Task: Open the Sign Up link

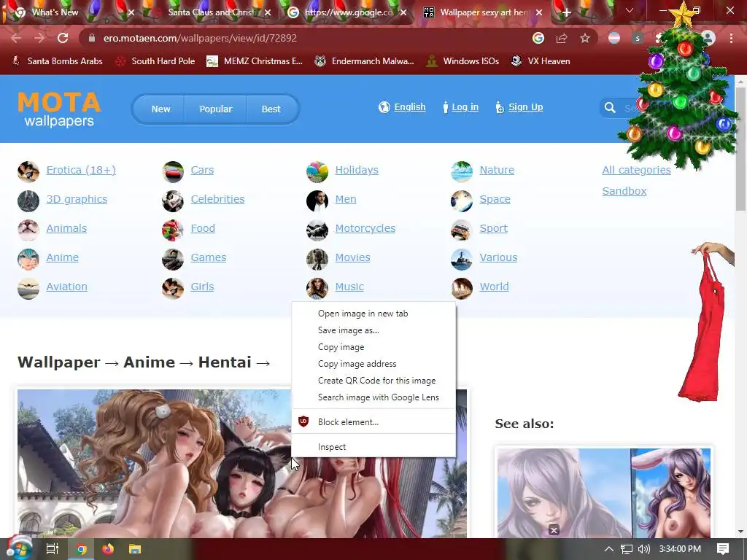Action: coord(525,107)
